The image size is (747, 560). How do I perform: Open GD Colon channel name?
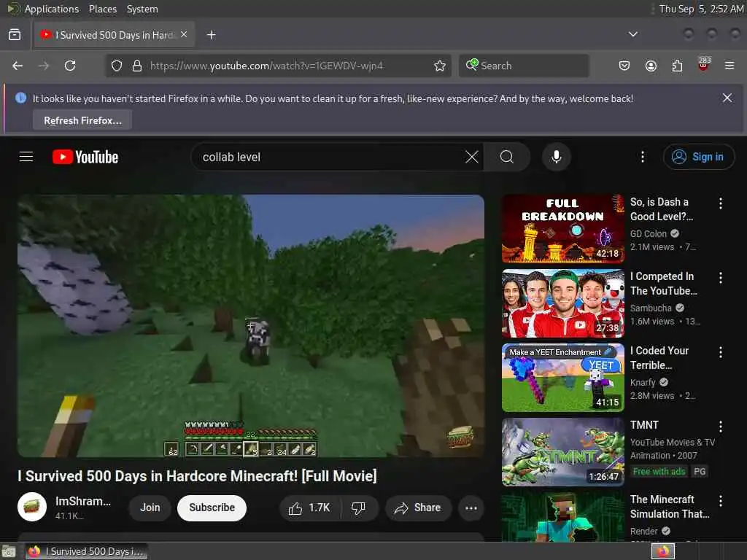click(x=649, y=234)
